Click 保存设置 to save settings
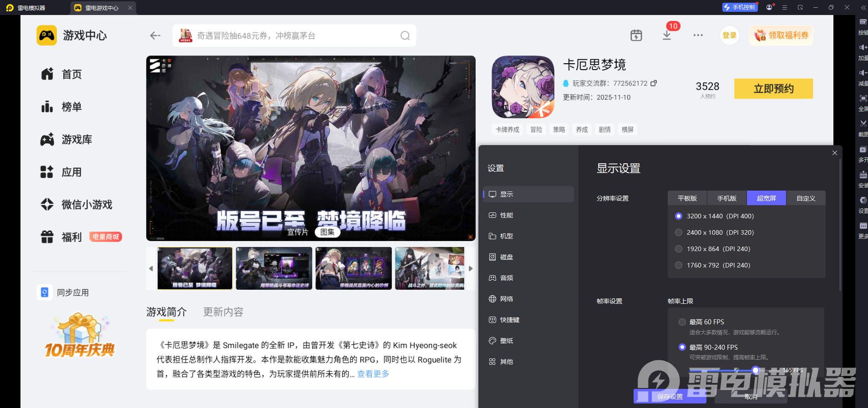This screenshot has height=408, width=868. tap(670, 397)
